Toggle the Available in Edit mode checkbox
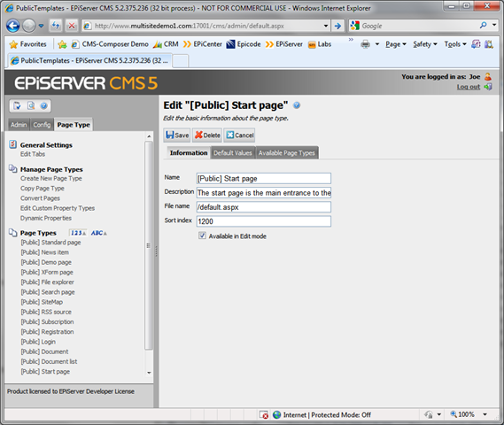The height and width of the screenshot is (425, 504). click(202, 236)
